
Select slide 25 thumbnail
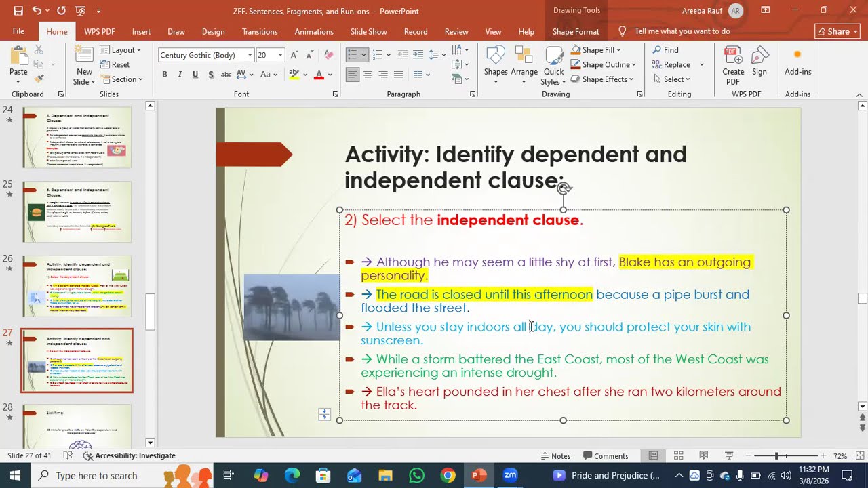tap(77, 211)
